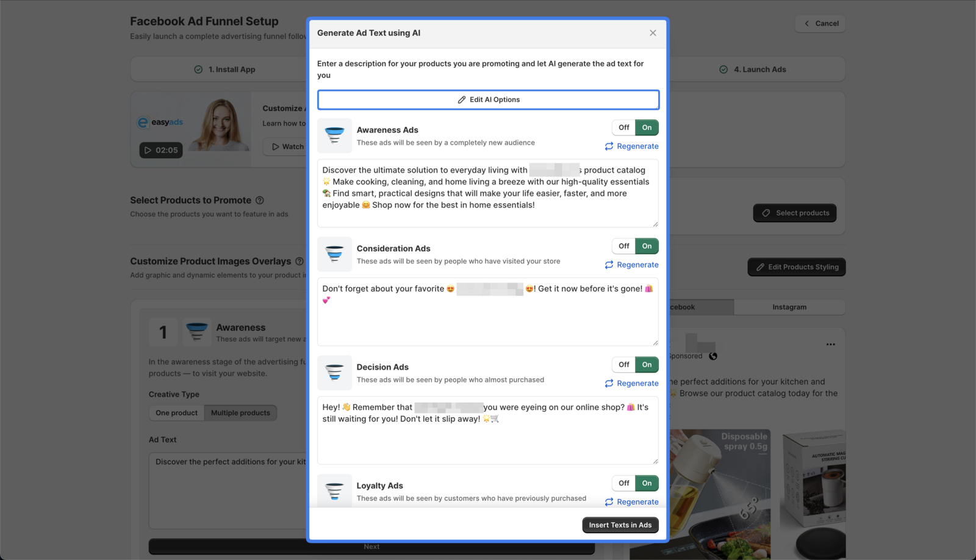This screenshot has height=560, width=976.
Task: Click the refresh icon to regenerate Decision Ads
Action: coord(608,383)
